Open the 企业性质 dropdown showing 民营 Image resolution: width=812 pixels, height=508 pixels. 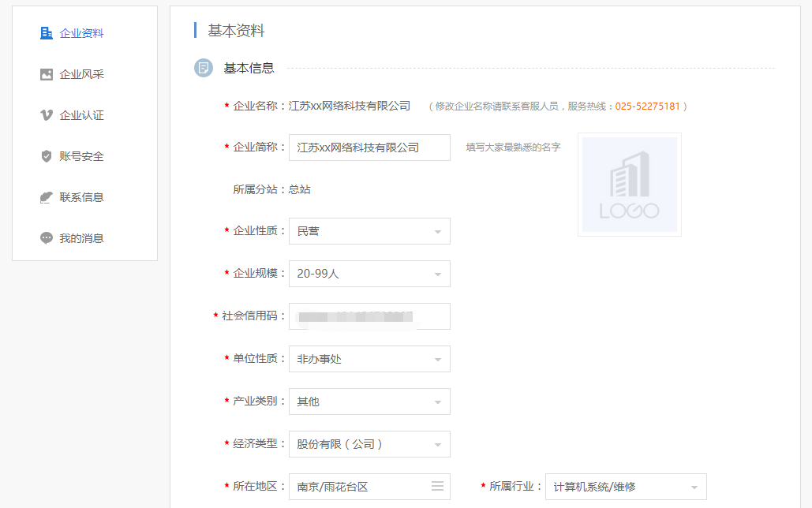369,231
